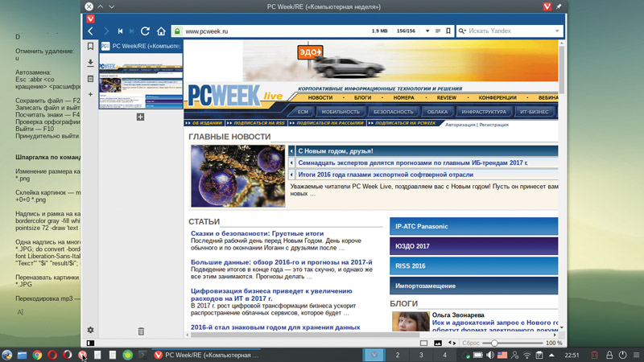
Task: Select ИТ-БИЗНЕС section tab
Action: (x=535, y=112)
